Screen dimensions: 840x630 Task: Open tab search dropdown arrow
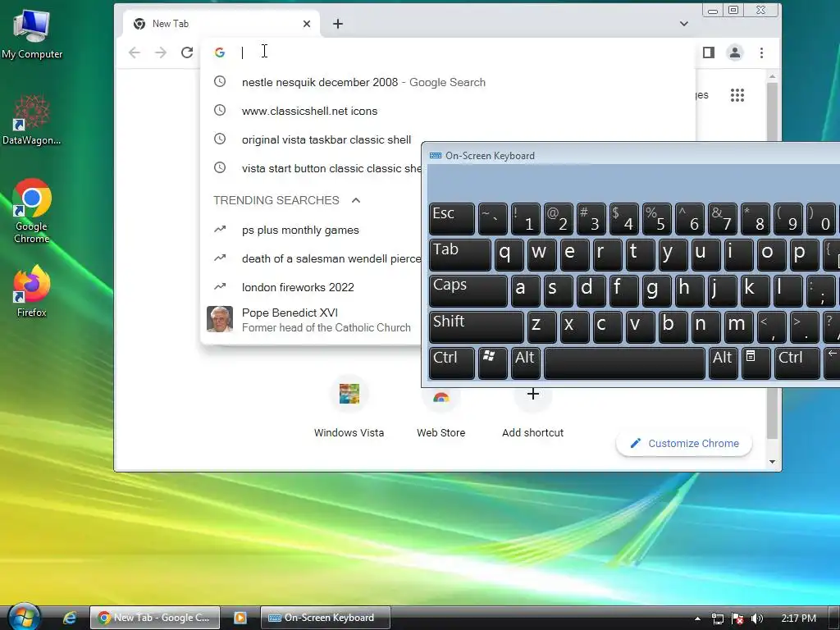tap(684, 24)
